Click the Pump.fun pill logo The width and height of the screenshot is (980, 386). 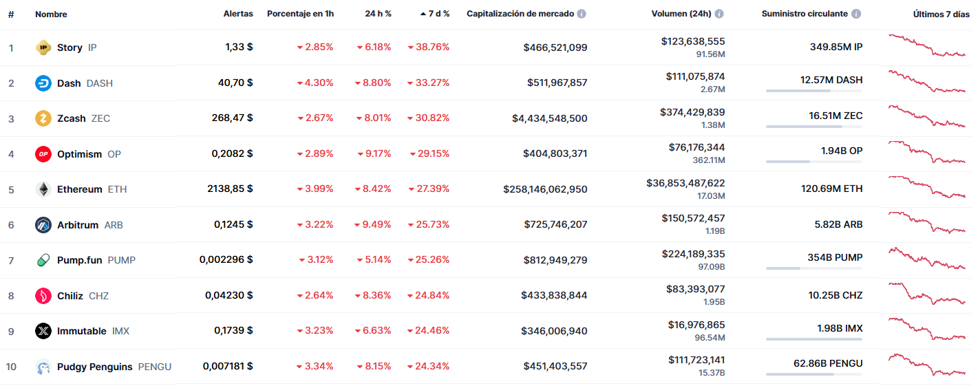(43, 260)
